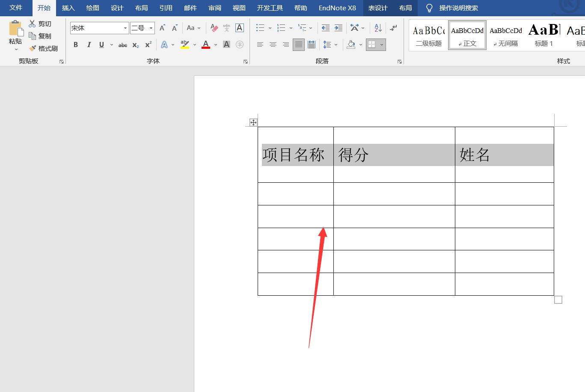Align text left
Screen dimensions: 585x392
coord(260,45)
